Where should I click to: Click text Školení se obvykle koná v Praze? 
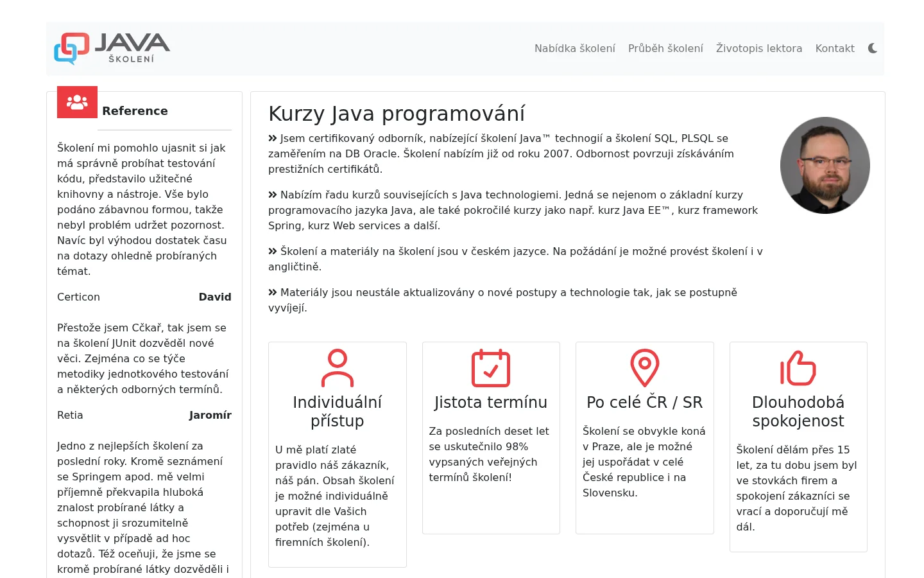644,462
